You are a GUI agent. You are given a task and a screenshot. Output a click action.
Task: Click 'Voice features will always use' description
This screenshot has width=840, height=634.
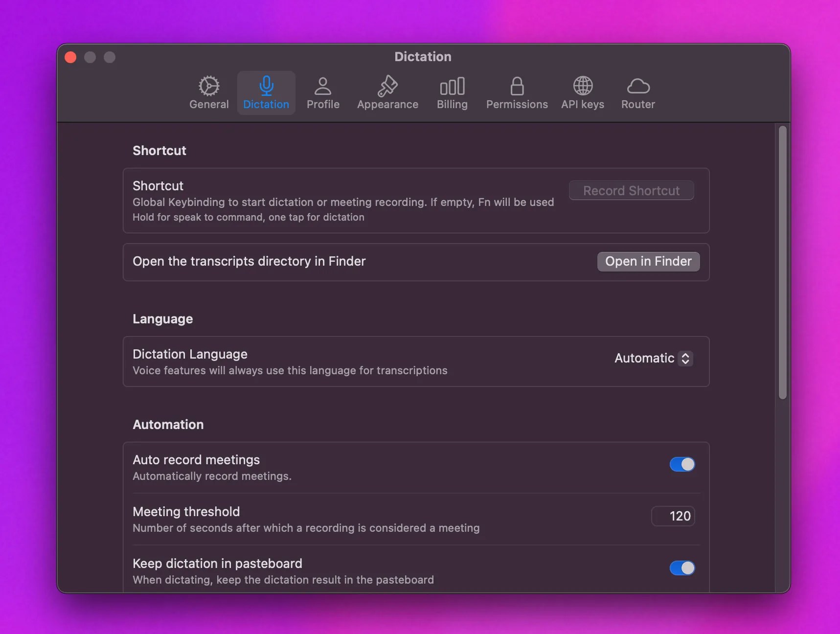pyautogui.click(x=290, y=370)
